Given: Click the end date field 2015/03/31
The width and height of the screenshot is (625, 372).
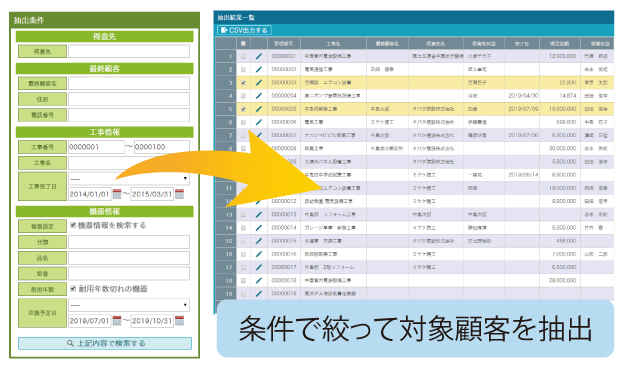Looking at the screenshot, I should tap(152, 194).
